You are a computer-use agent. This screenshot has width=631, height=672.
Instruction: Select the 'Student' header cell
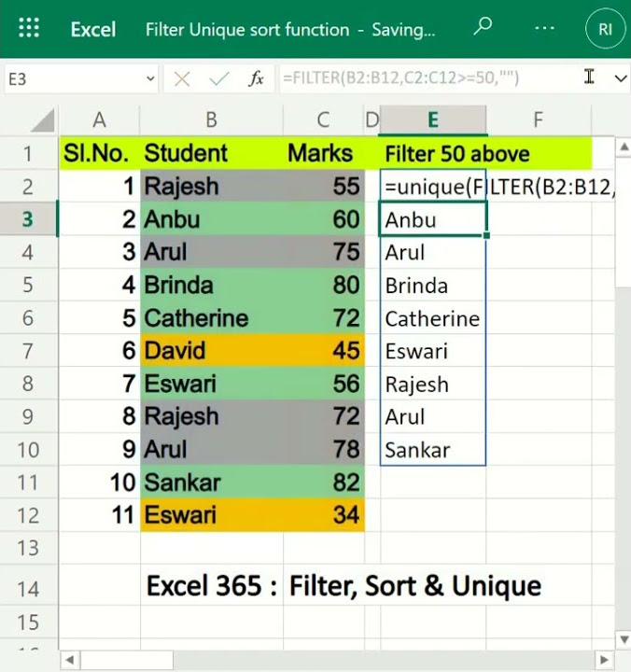[211, 153]
